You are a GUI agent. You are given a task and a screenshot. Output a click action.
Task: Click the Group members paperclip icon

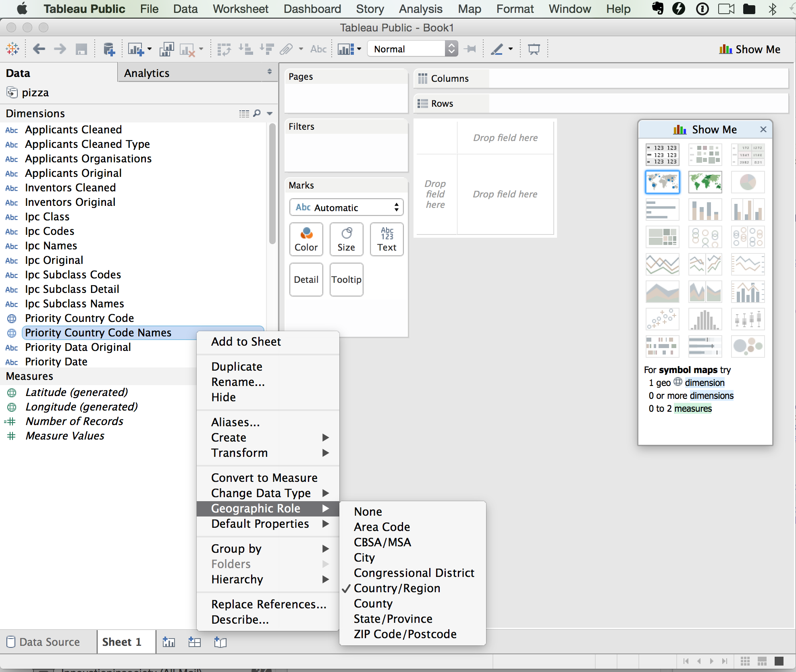[x=286, y=49]
